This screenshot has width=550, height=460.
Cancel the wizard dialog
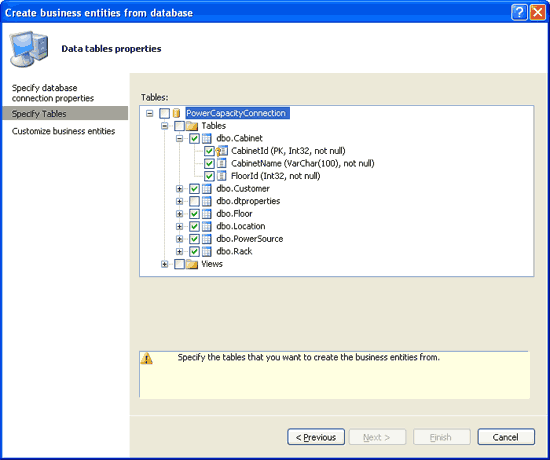pyautogui.click(x=506, y=437)
